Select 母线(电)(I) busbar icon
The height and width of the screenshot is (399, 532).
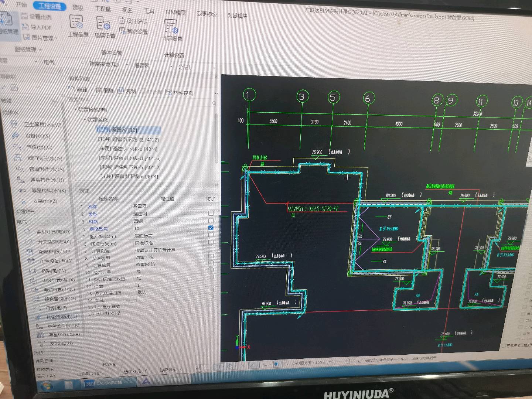coord(37,308)
